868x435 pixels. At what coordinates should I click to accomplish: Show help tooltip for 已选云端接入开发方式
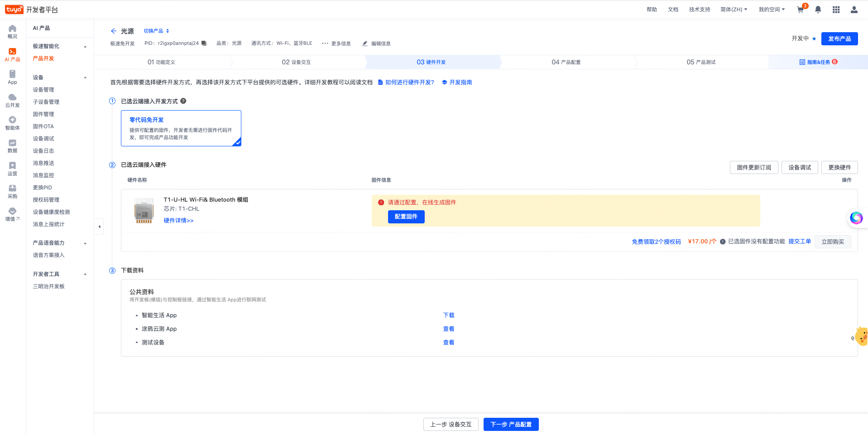183,101
